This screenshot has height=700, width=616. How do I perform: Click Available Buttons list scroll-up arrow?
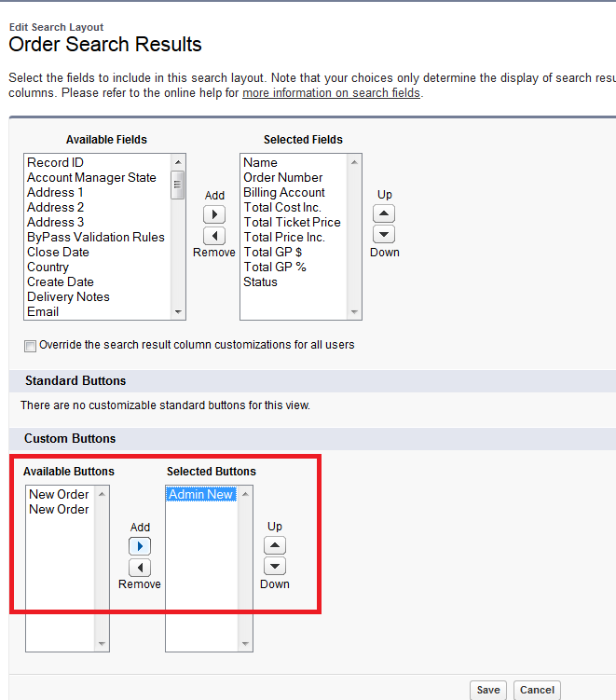click(x=102, y=494)
